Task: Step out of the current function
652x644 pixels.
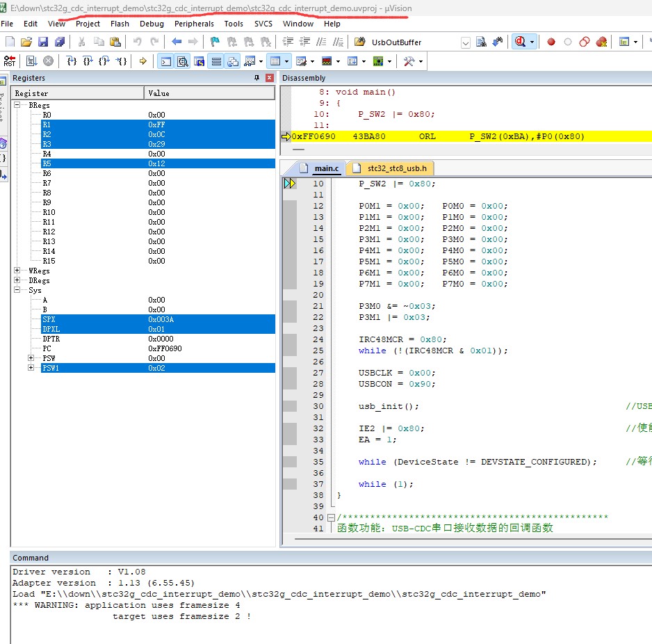Action: (x=104, y=61)
